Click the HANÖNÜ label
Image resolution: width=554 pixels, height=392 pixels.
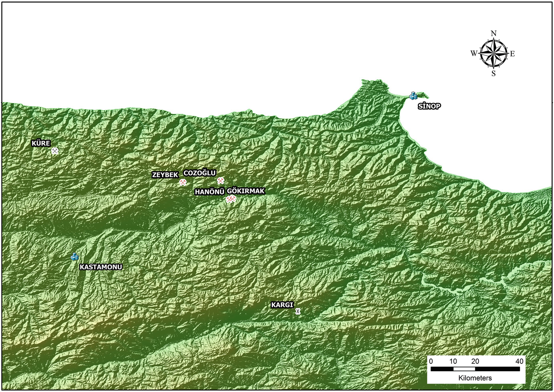point(209,192)
